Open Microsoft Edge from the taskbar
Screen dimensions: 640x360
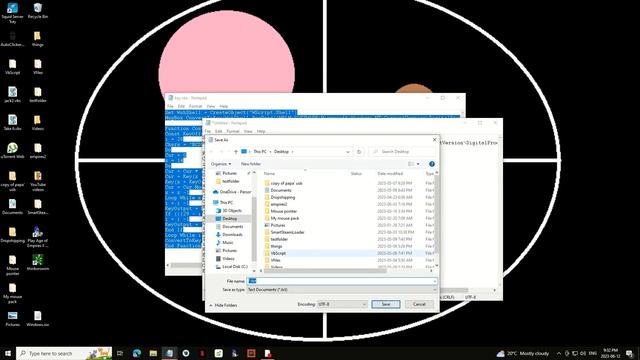pos(137,353)
